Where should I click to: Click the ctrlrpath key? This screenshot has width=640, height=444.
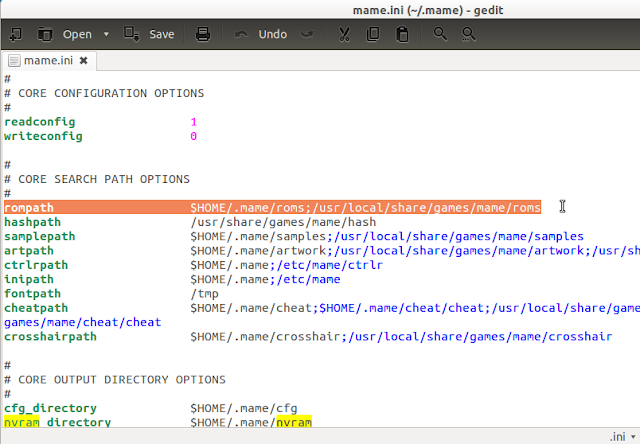(36, 265)
